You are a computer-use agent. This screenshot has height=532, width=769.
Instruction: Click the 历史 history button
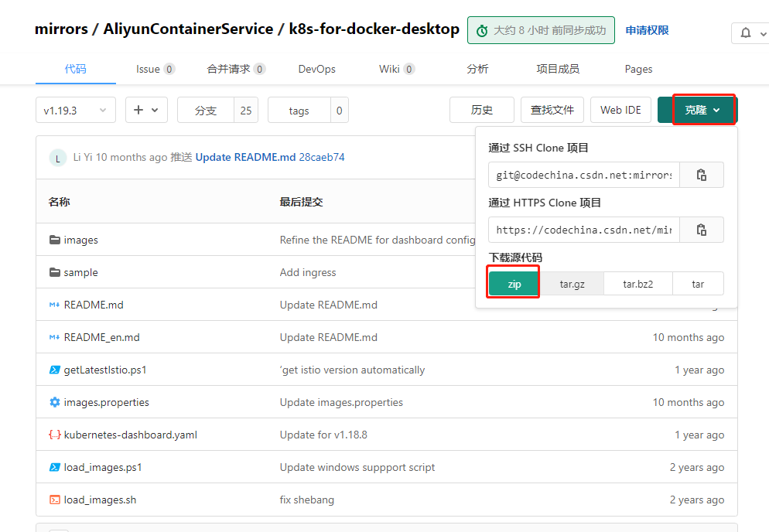coord(482,110)
